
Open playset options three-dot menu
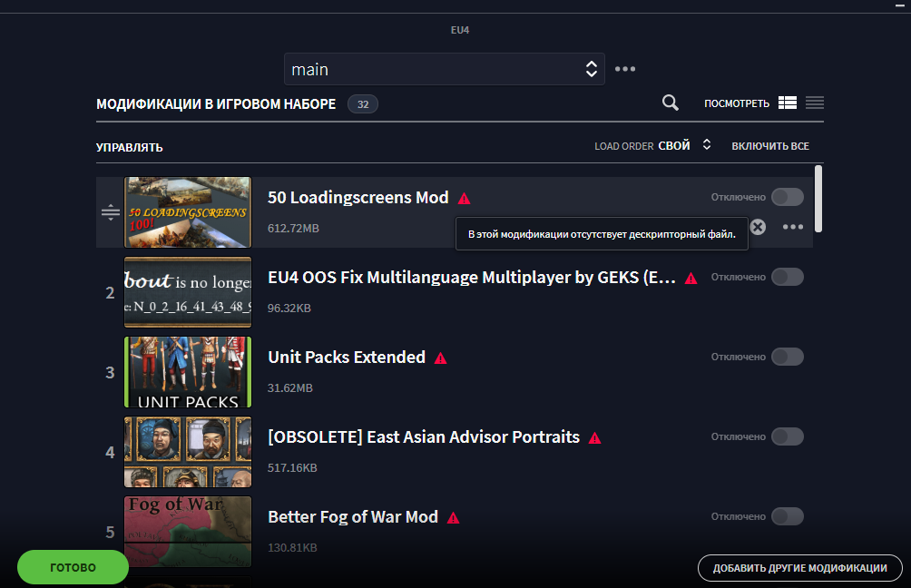tap(625, 69)
